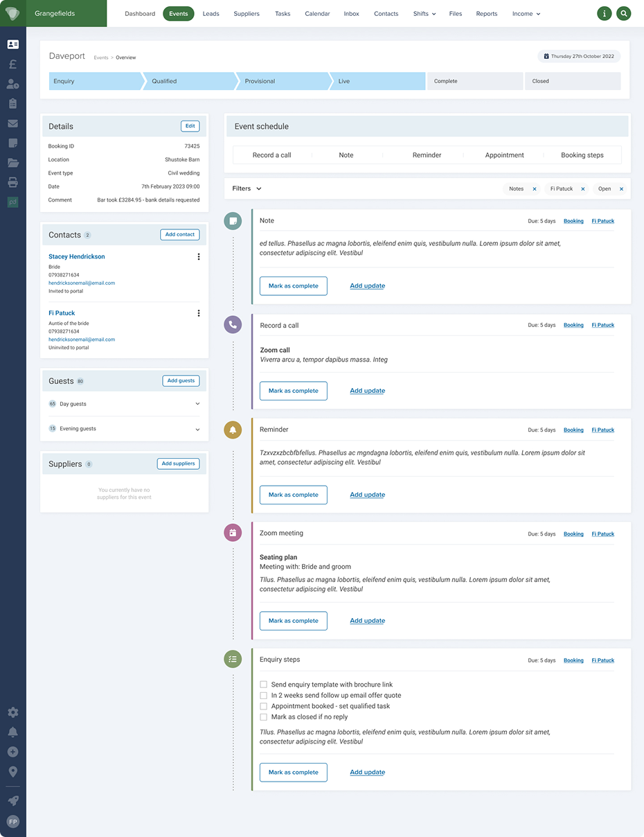Image resolution: width=644 pixels, height=837 pixels.
Task: Click the rocket icon in sidebar
Action: pyautogui.click(x=12, y=800)
